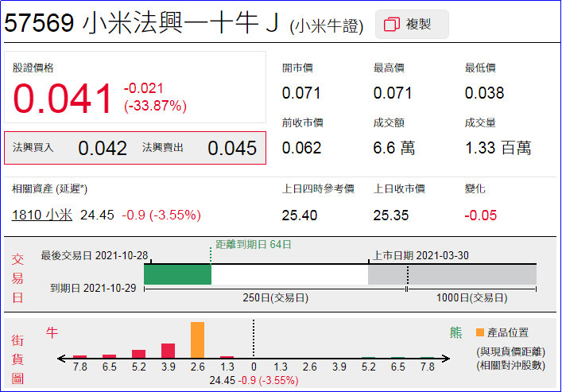Click the (與現貨價距離) legend text
The width and height of the screenshot is (562, 392).
511,351
